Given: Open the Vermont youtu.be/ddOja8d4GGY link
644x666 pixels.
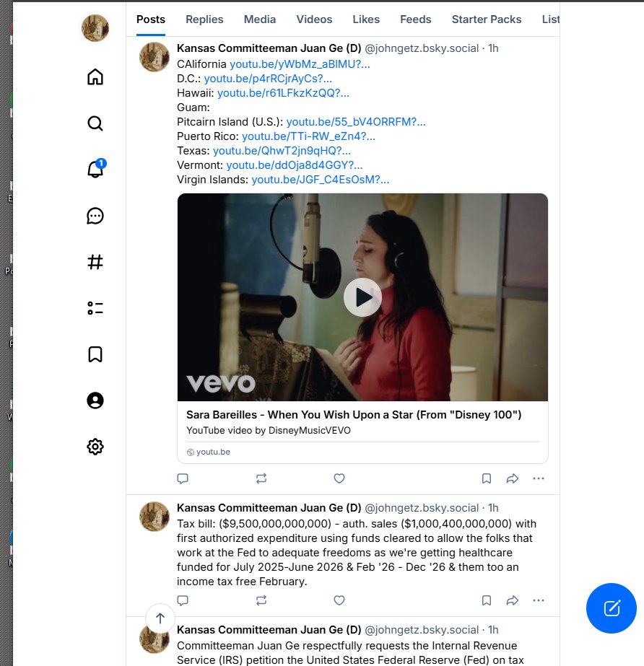Looking at the screenshot, I should [294, 165].
